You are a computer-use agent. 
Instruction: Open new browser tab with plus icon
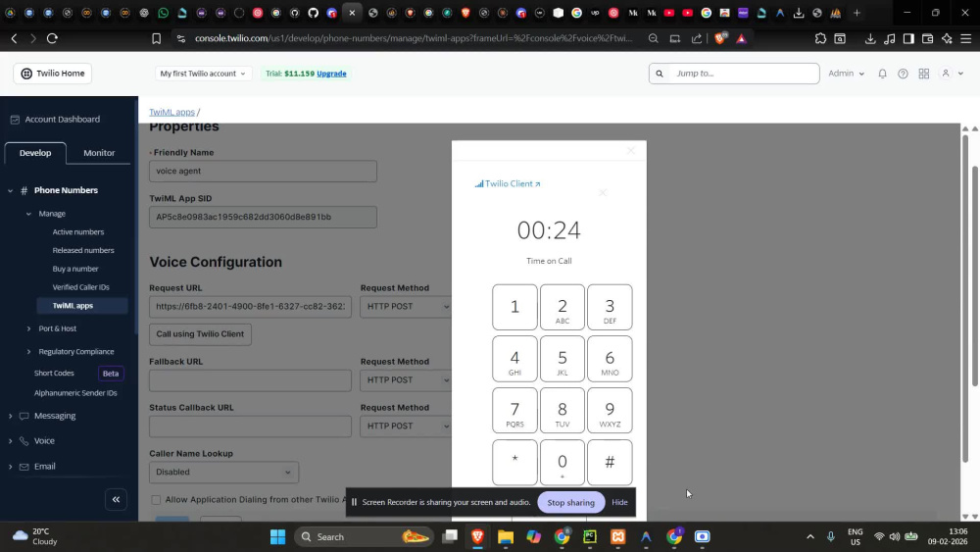857,13
